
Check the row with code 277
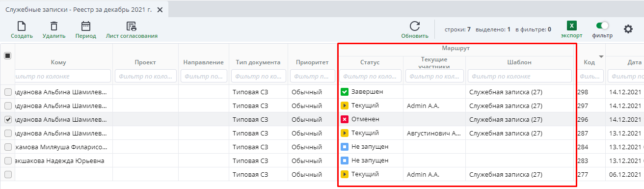point(7,174)
